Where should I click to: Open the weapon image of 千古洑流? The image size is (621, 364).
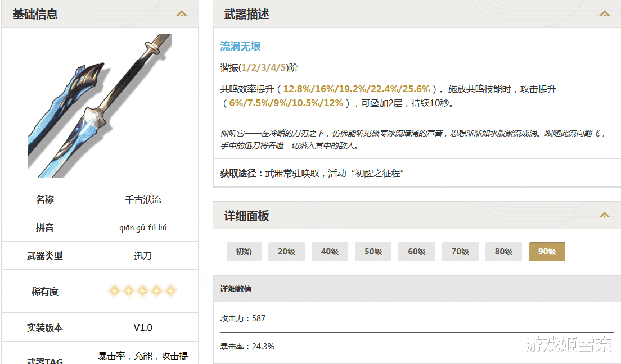point(100,106)
